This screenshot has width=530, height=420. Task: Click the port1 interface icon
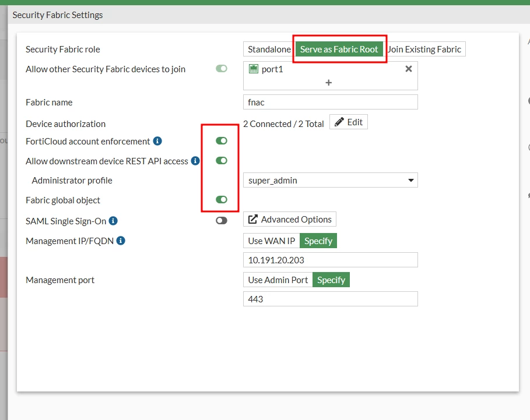[x=253, y=69]
